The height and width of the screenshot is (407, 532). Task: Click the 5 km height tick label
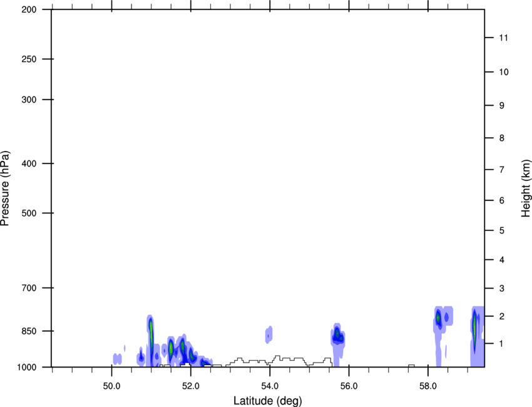click(x=501, y=231)
